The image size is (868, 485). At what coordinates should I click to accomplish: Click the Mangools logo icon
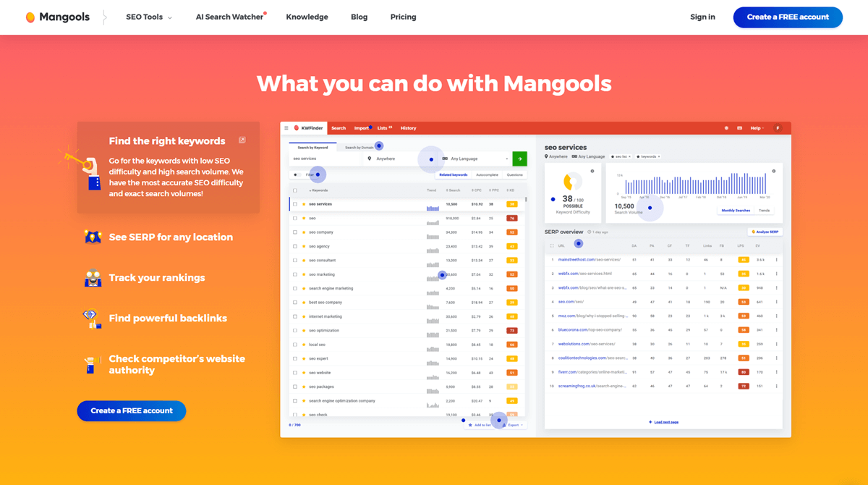(30, 17)
